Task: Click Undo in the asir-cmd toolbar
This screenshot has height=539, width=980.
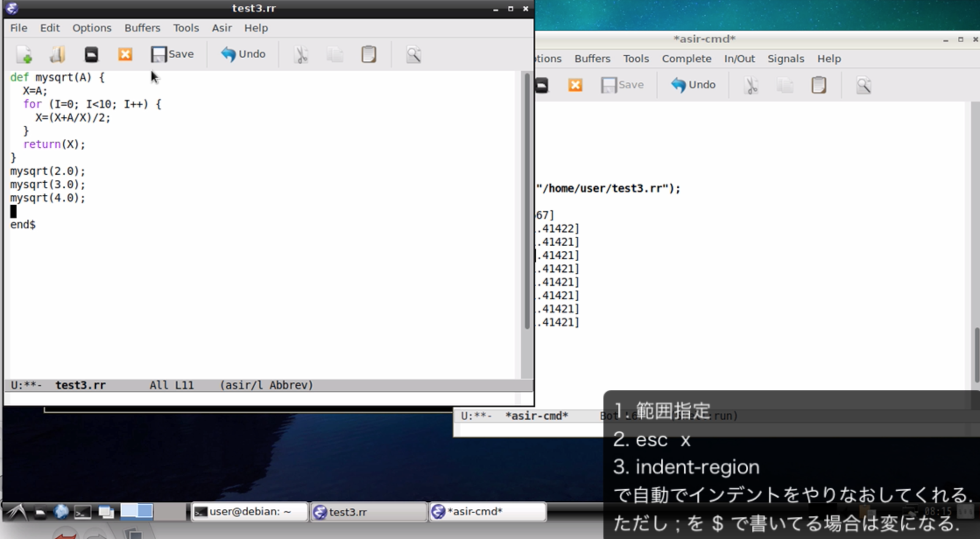Action: [x=693, y=85]
